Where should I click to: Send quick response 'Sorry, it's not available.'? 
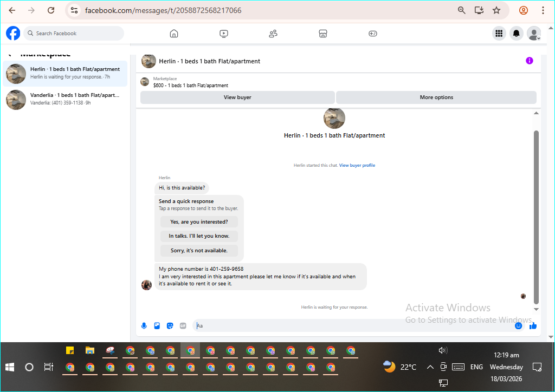(199, 250)
